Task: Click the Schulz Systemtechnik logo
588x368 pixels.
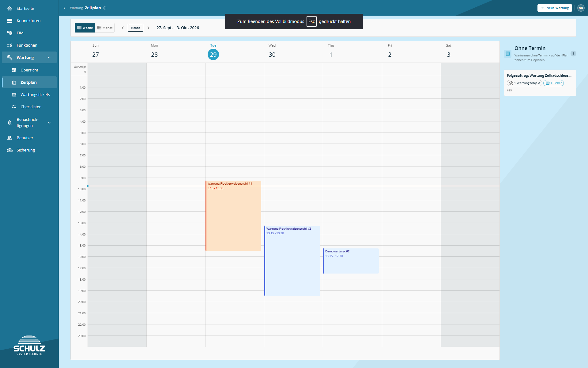Action: 29,345
